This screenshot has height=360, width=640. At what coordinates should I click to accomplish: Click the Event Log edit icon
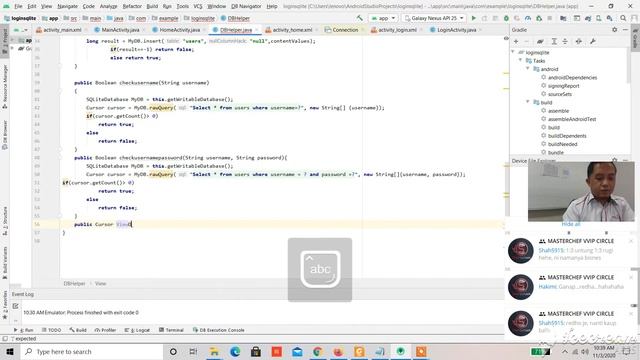pos(16,306)
